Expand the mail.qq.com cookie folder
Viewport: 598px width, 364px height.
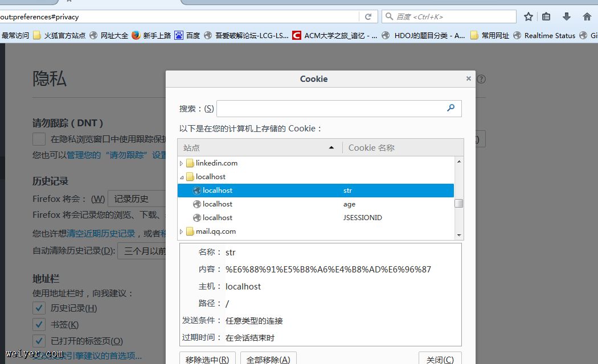(182, 231)
